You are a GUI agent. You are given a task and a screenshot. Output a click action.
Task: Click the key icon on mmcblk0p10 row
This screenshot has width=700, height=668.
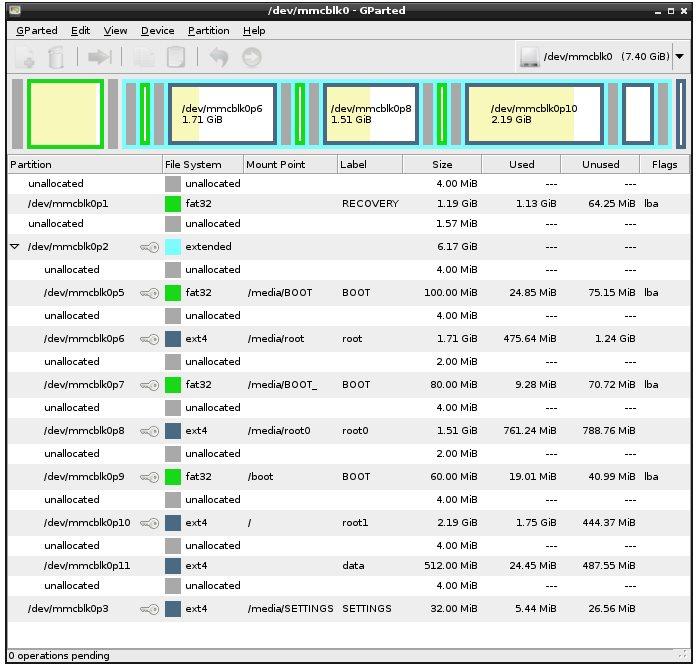150,523
